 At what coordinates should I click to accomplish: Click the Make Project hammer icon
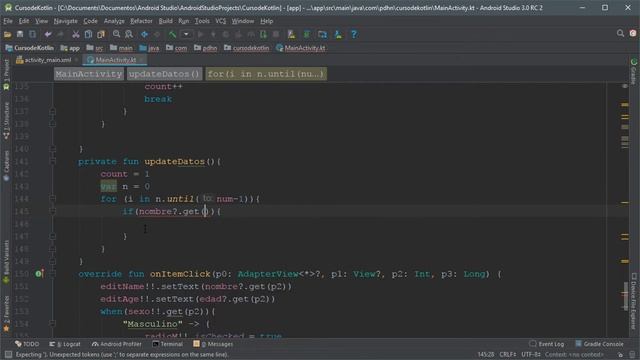pyautogui.click(x=173, y=34)
